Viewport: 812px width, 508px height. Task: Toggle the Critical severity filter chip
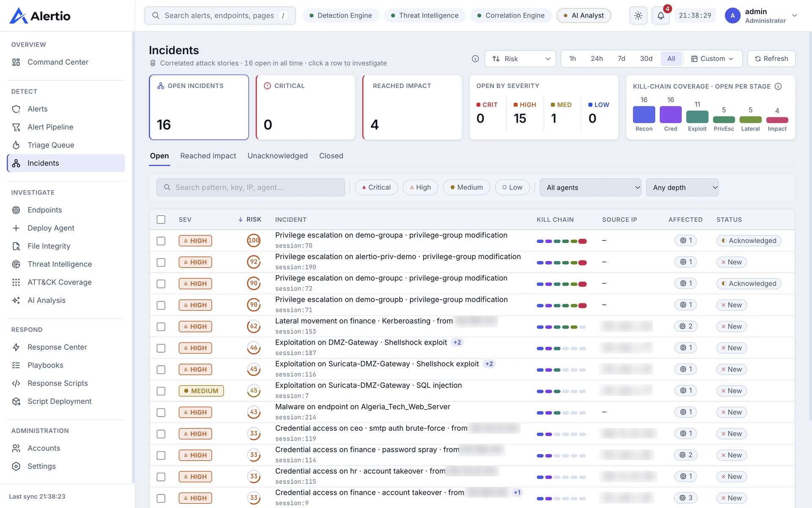(x=376, y=188)
